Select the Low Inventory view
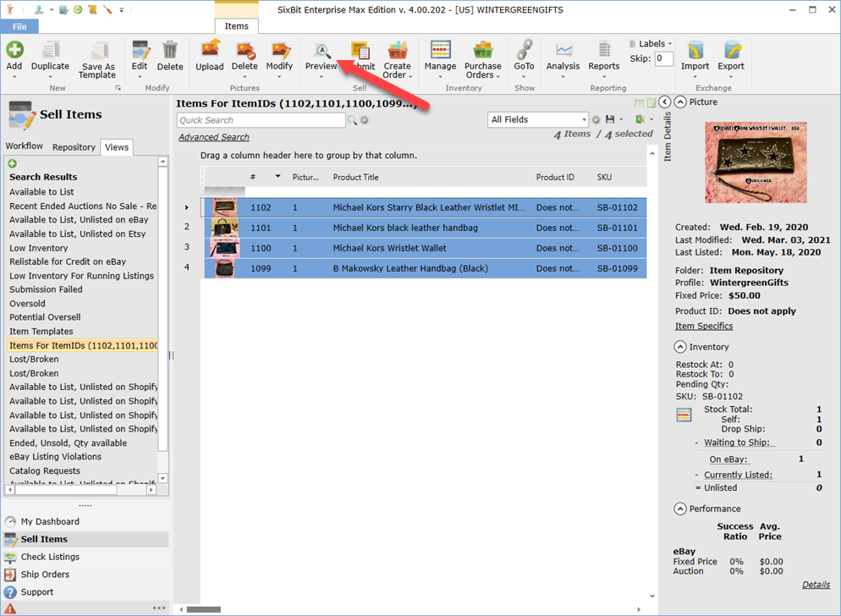The height and width of the screenshot is (616, 841). (x=39, y=248)
